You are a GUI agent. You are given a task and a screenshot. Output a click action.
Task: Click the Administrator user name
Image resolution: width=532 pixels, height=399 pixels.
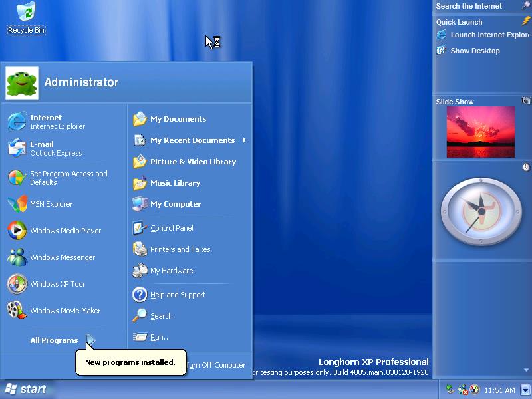[x=81, y=82]
